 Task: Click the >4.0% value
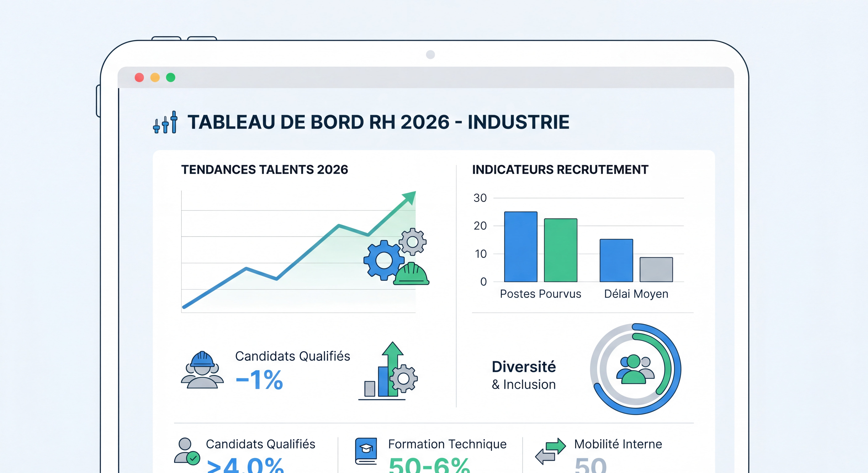[x=245, y=466]
